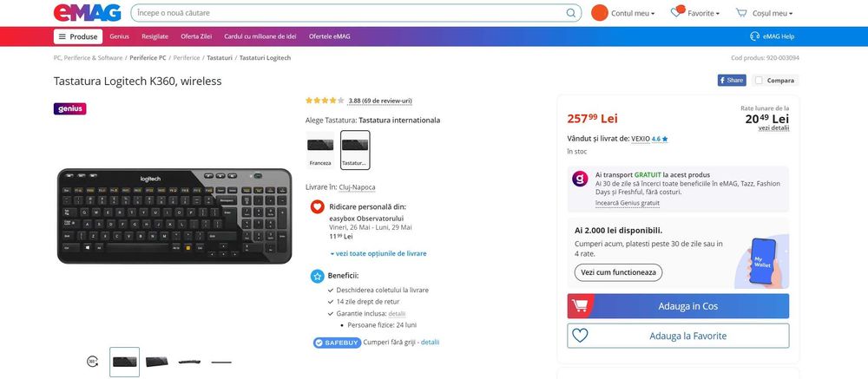Image resolution: width=868 pixels, height=379 pixels.
Task: Click the genius badge under product title
Action: click(x=69, y=109)
